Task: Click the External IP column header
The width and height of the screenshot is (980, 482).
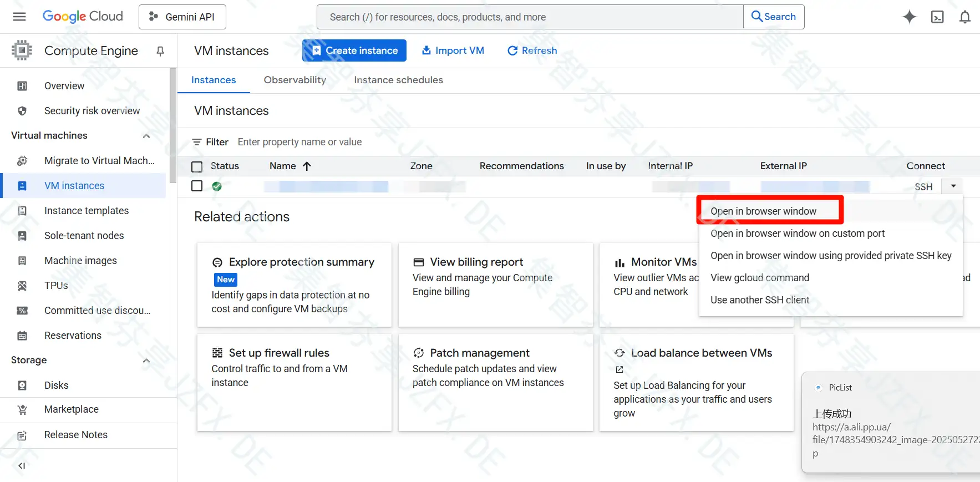Action: [x=783, y=166]
